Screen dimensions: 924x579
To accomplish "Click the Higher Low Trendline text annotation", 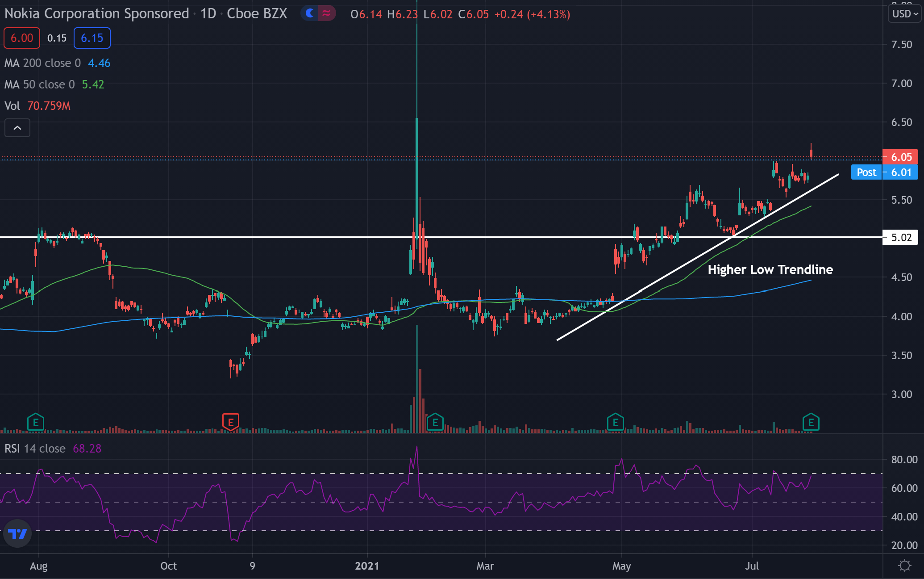I will tap(770, 269).
